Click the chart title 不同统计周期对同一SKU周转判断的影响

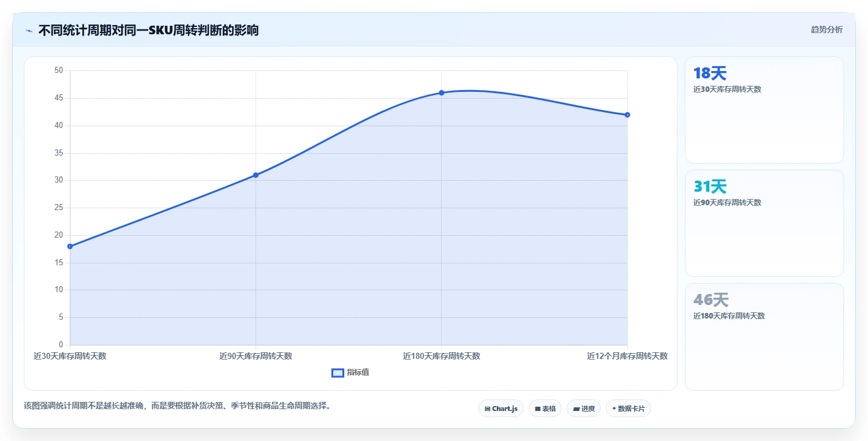coord(148,30)
